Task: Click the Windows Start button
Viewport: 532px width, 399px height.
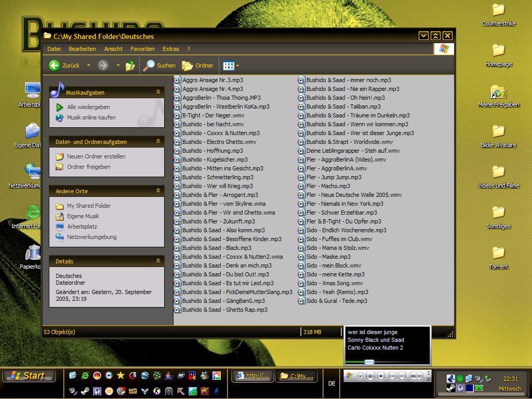Action: click(x=29, y=376)
